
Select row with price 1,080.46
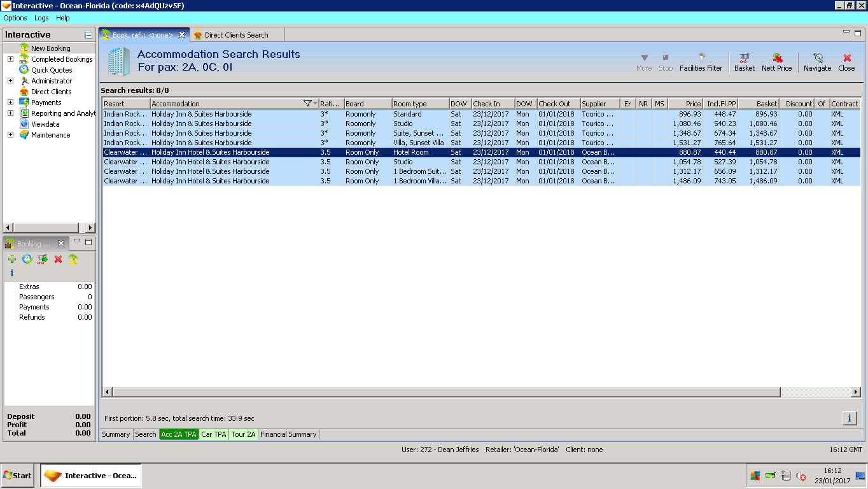pos(481,124)
